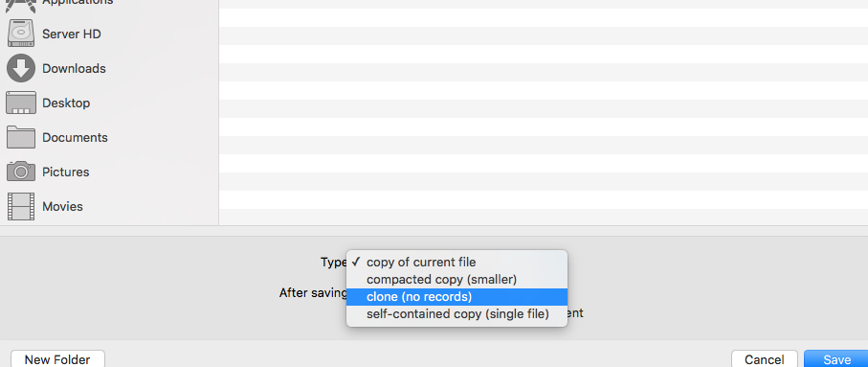This screenshot has width=868, height=367.
Task: Click the Documents folder icon
Action: click(x=21, y=137)
